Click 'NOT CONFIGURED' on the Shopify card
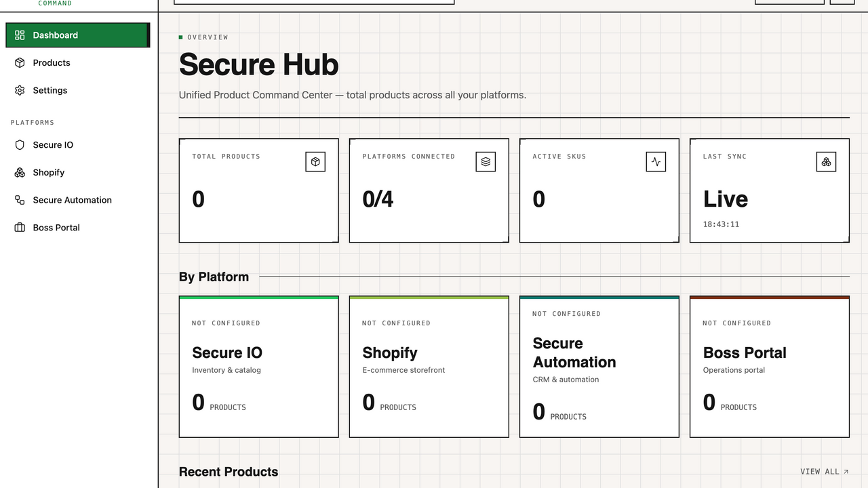 pos(396,323)
